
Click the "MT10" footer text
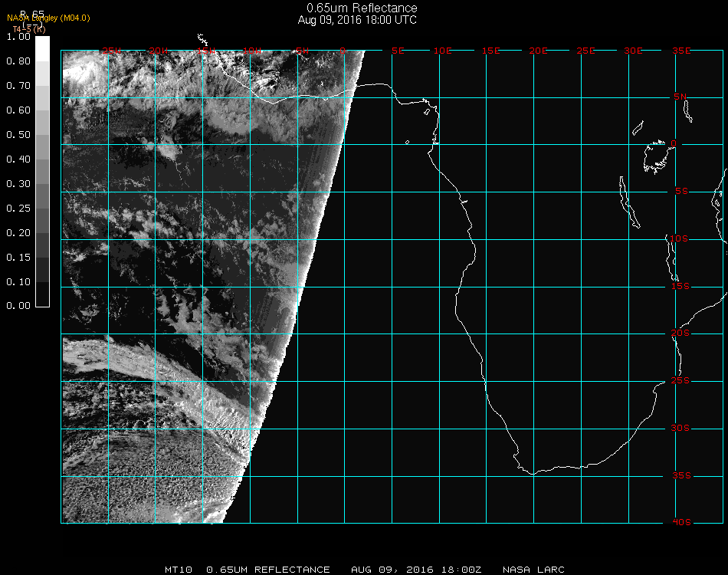179,570
